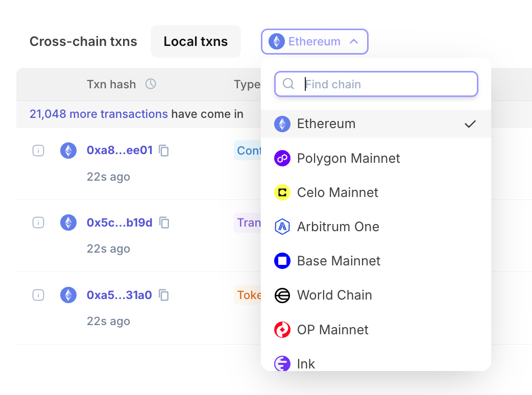Screen dimensions: 532x395
Task: Switch to the Cross-chain txns tab
Action: click(x=83, y=41)
